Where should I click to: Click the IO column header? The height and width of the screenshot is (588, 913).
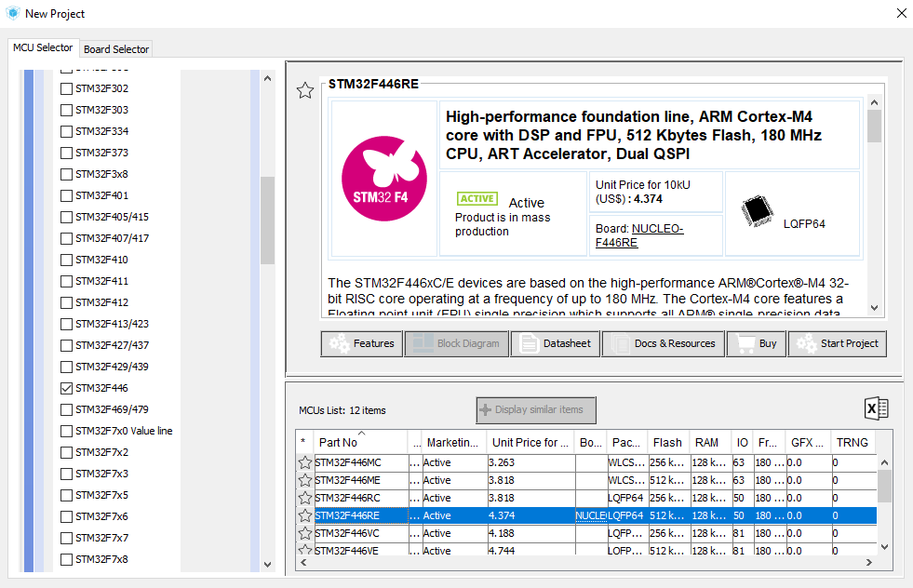742,443
